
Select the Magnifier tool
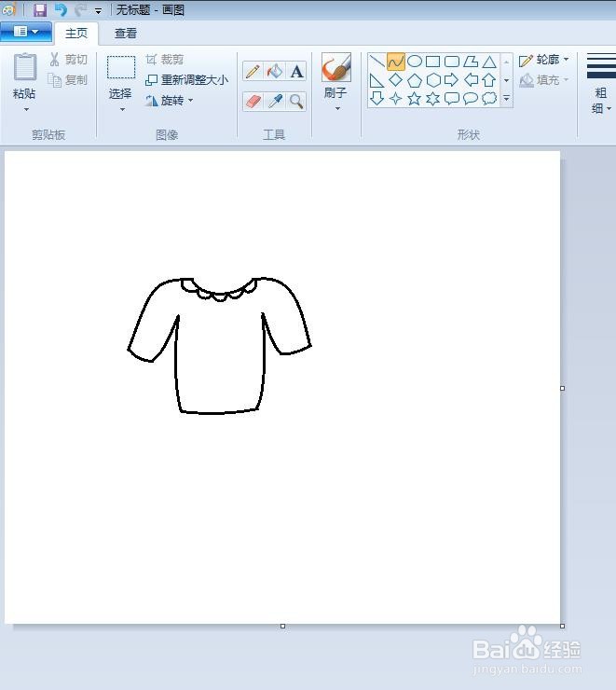click(296, 102)
